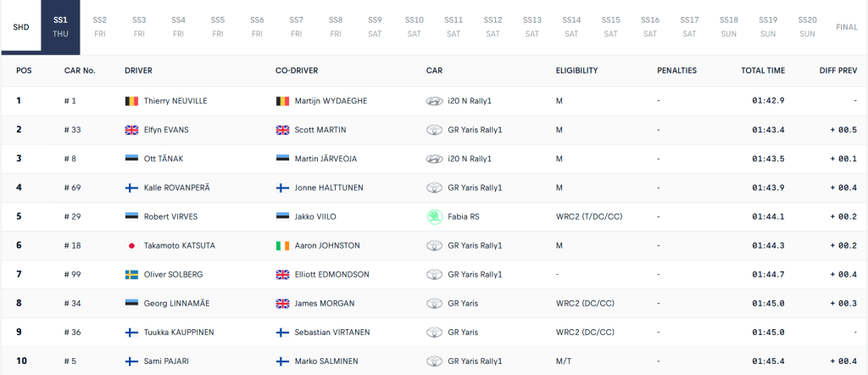Click Estonian flag beside Martin Järveoja
Screen dimensions: 868x375
(282, 159)
